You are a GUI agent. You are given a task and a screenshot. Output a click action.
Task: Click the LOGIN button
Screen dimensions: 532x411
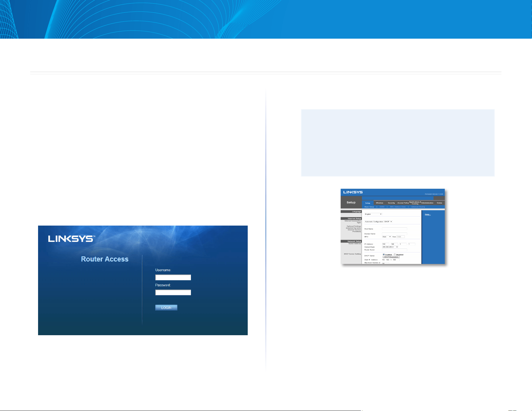(166, 308)
